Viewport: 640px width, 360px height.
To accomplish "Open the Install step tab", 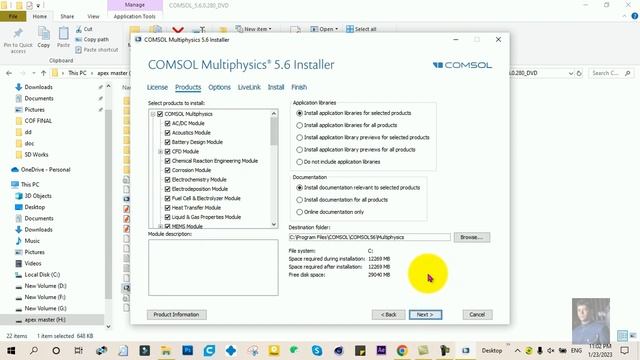I will click(276, 87).
